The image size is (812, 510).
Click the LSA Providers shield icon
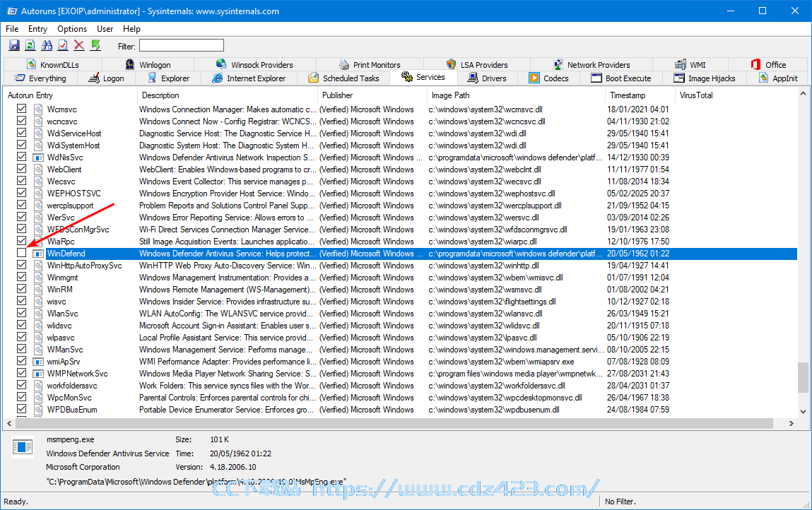(451, 64)
